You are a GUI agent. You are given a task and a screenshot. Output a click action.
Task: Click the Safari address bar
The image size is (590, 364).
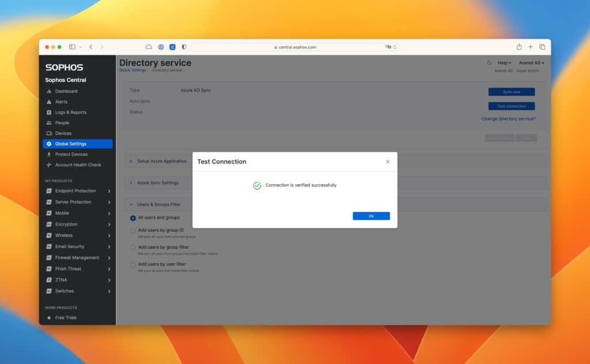click(x=296, y=47)
